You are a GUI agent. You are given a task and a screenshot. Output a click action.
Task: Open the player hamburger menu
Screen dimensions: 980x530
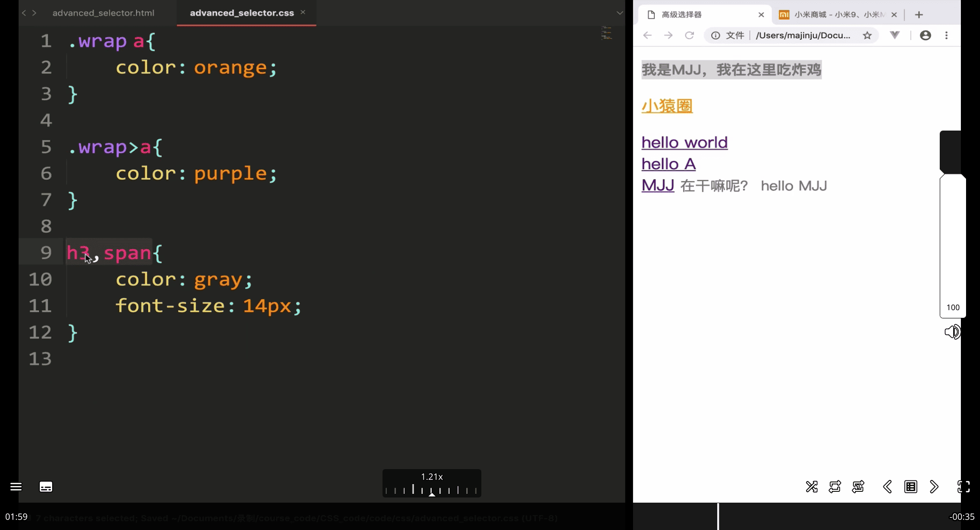(x=16, y=487)
